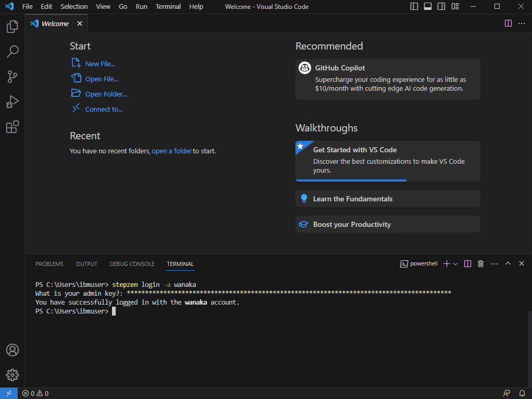Open errors and warnings status indicator
The height and width of the screenshot is (399, 532).
point(35,393)
